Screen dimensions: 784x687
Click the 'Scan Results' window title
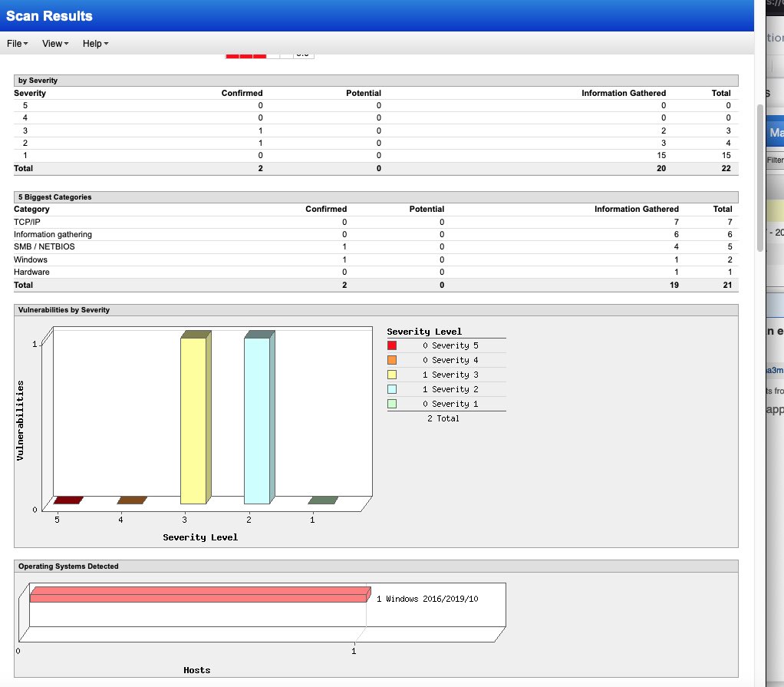click(49, 16)
